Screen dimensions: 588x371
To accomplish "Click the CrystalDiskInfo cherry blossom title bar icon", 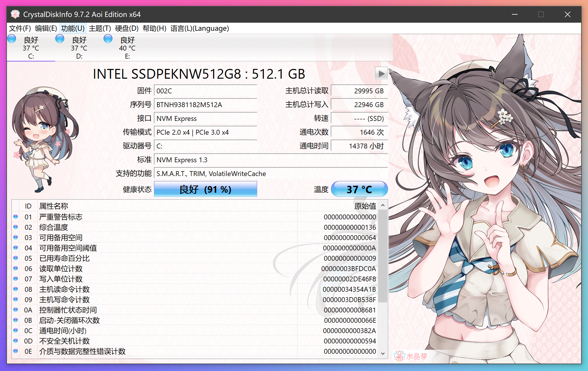I will (x=15, y=14).
